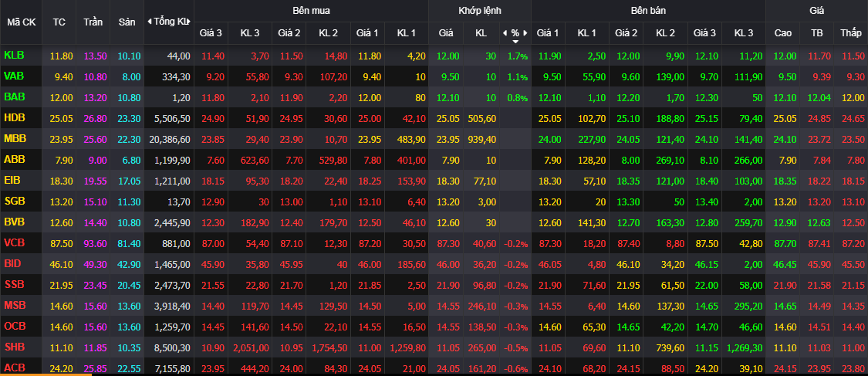
Task: Click KLB percent change 1.7%
Action: click(517, 56)
